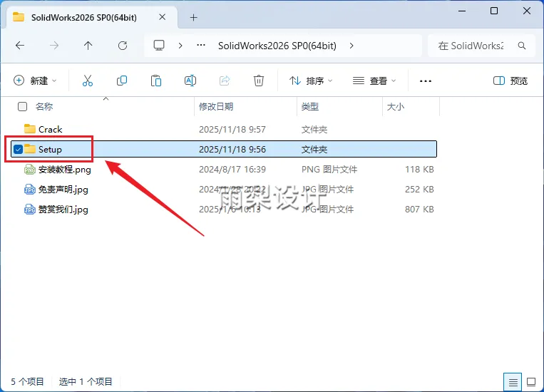
Task: Click the 免责声明.jpg file icon
Action: (x=30, y=190)
